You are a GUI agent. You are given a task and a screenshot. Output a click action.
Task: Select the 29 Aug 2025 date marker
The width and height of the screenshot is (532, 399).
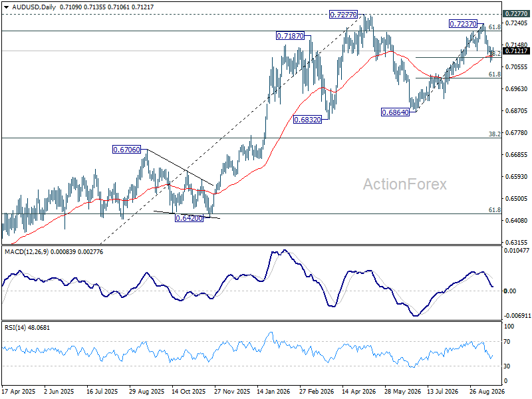coord(146,392)
